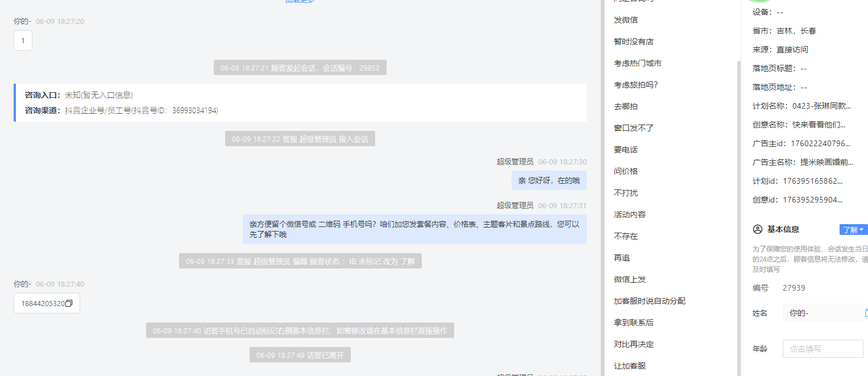Click the 基本信息 person icon

(x=757, y=229)
